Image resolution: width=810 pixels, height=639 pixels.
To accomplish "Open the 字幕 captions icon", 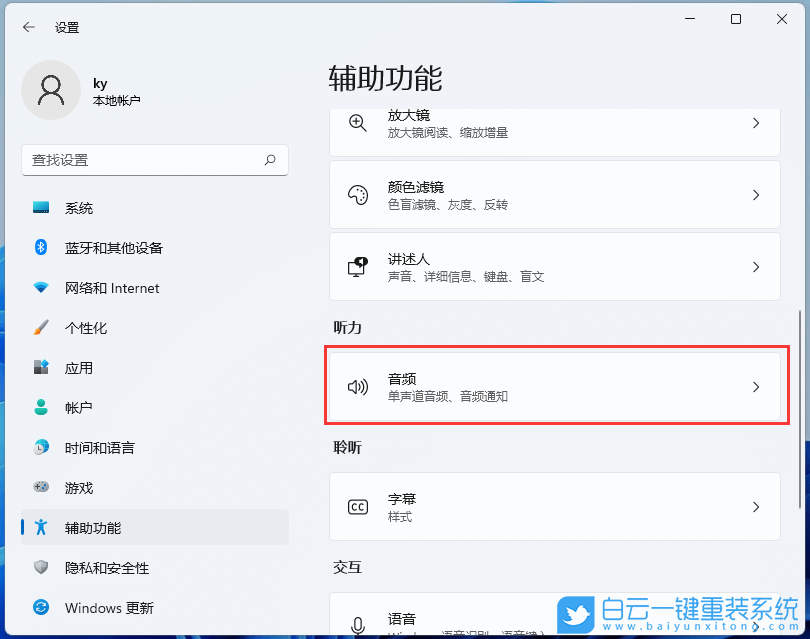I will click(358, 506).
